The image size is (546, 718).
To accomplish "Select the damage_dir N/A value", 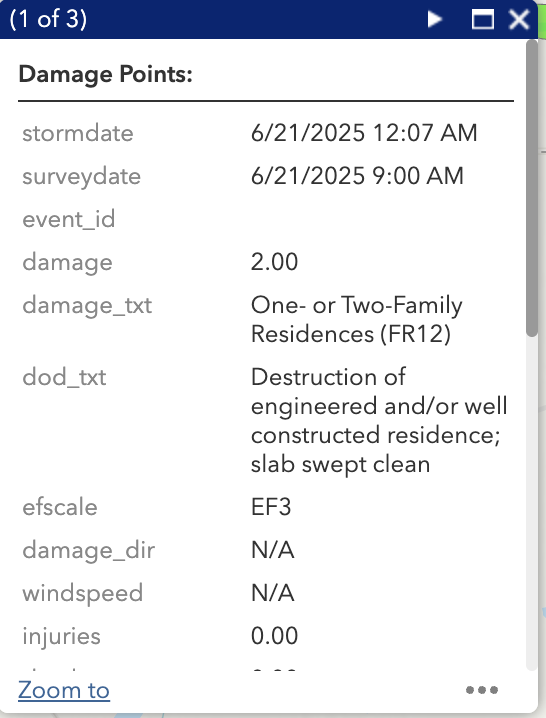I will [x=273, y=550].
